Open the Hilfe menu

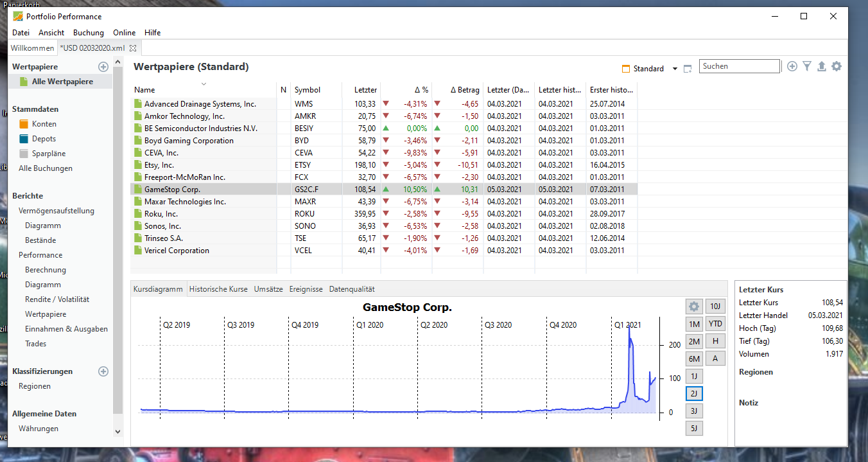pos(153,33)
